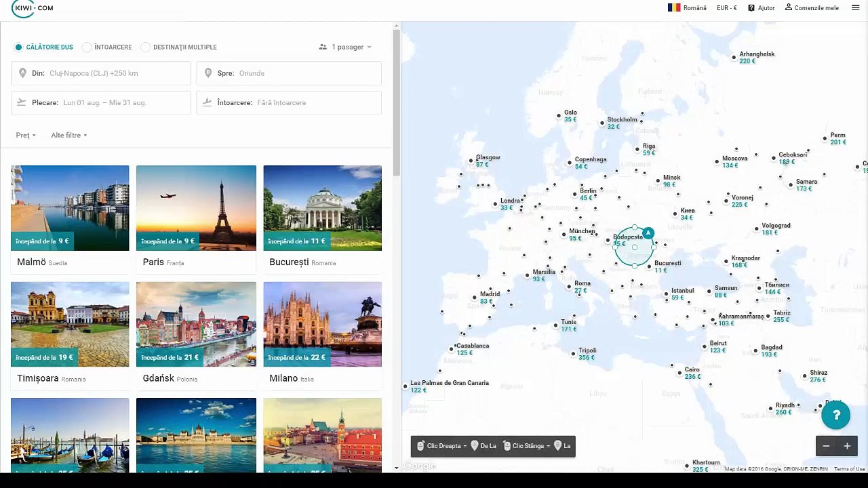Click the Romanian flag icon
The height and width of the screenshot is (488, 868).
(x=674, y=8)
